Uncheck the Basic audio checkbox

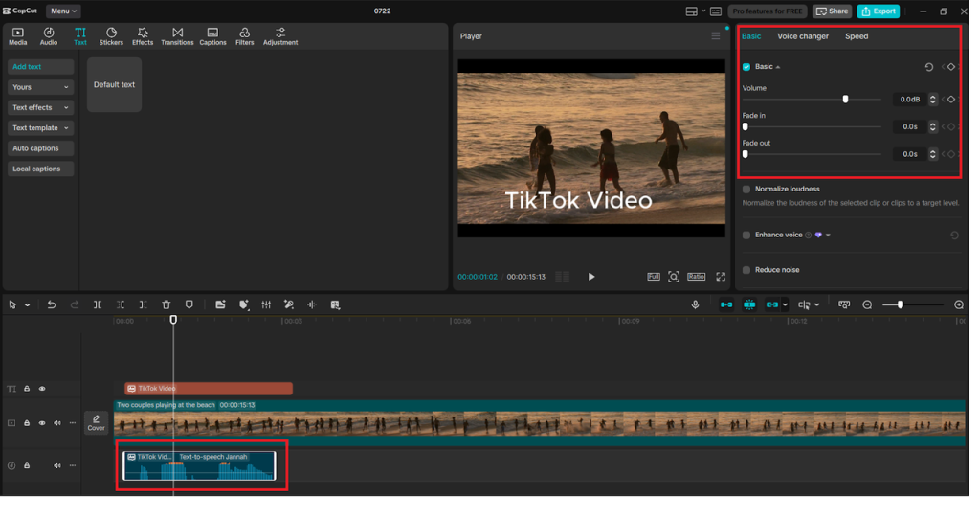746,67
